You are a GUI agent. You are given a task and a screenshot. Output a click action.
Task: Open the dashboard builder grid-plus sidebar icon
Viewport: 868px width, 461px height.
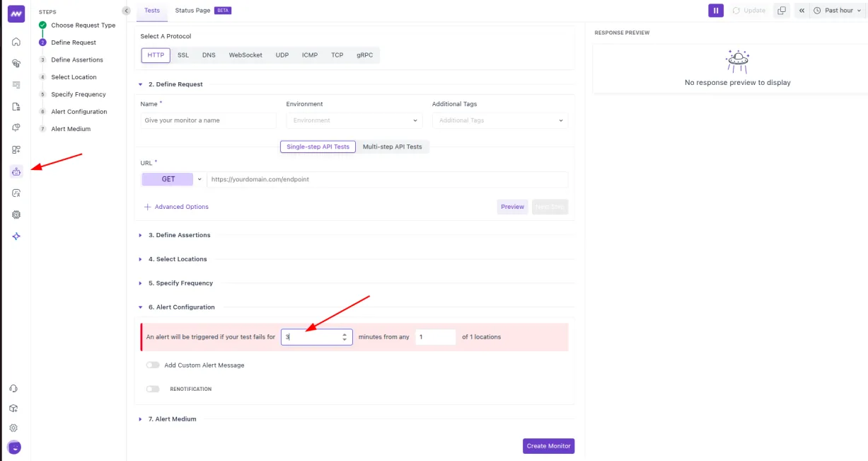click(x=16, y=149)
